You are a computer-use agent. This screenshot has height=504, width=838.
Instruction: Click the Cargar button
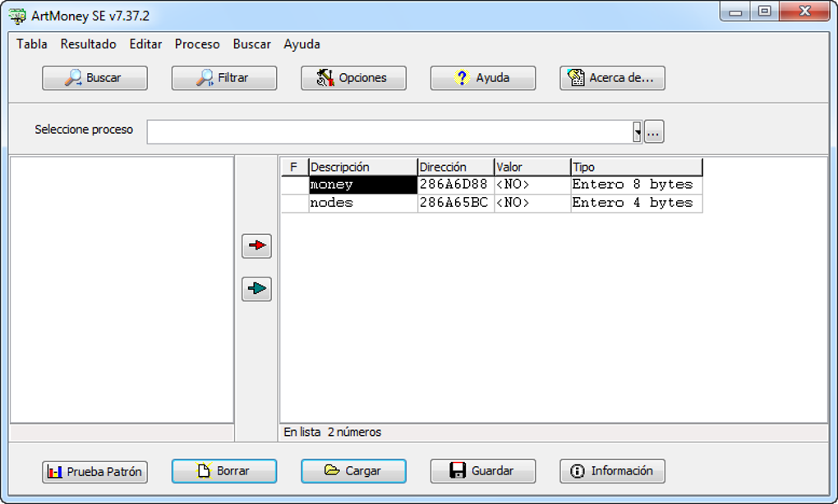(353, 471)
